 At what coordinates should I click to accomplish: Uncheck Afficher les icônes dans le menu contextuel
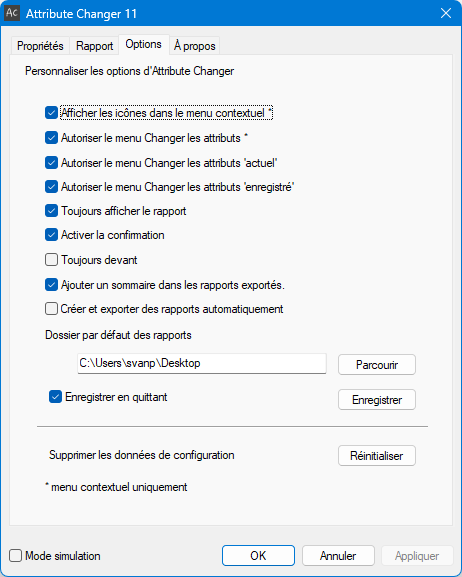click(x=51, y=113)
